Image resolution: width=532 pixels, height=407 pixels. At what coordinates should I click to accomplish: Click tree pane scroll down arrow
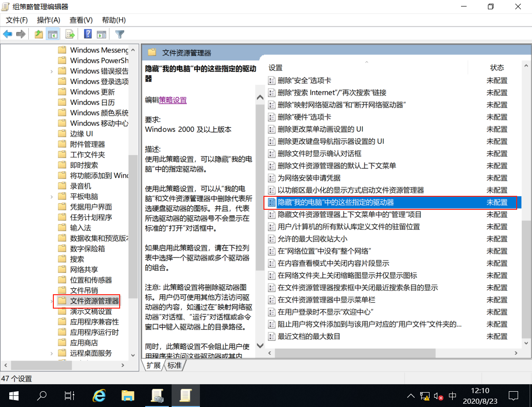pyautogui.click(x=133, y=355)
